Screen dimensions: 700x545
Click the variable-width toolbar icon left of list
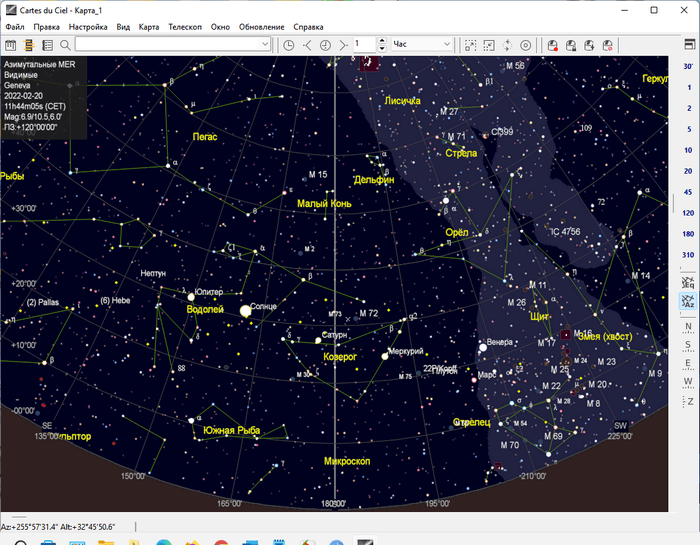point(29,45)
